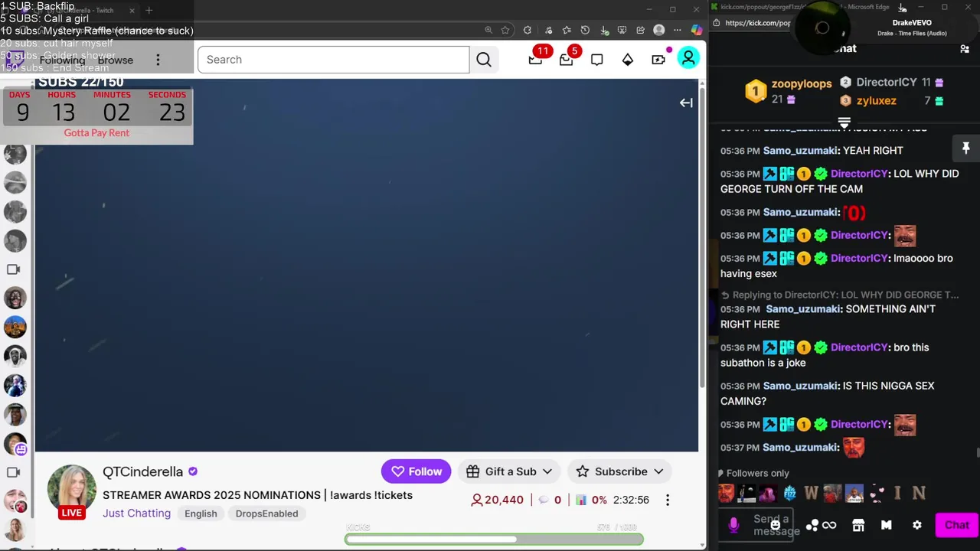The image size is (980, 551).
Task: Jump to the replied DirectorICY message
Action: point(840,295)
